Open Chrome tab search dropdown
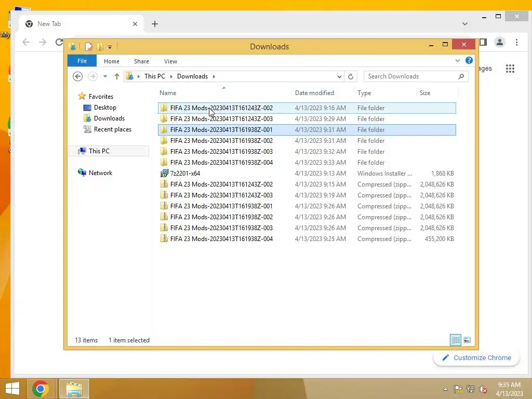Image resolution: width=532 pixels, height=399 pixels. 465,24
